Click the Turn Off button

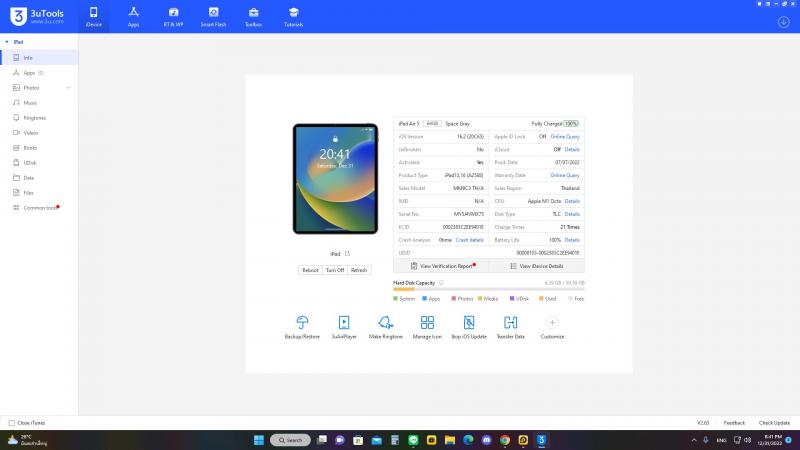tap(335, 270)
